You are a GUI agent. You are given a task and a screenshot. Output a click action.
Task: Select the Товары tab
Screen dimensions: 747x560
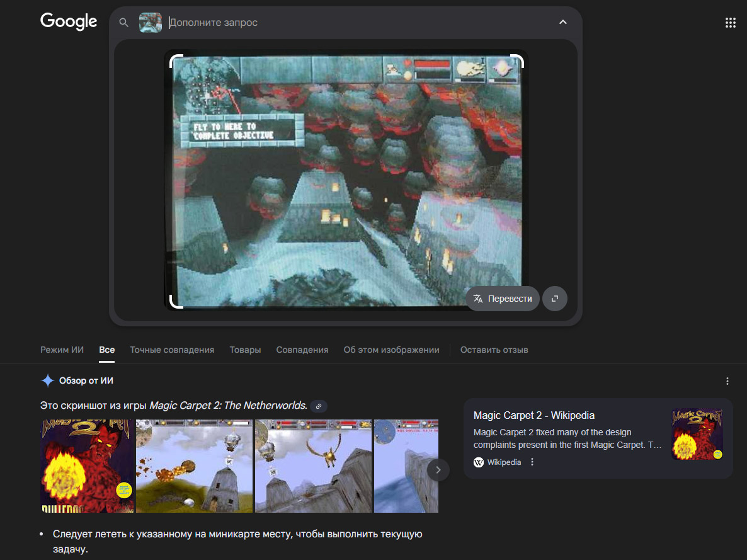245,350
